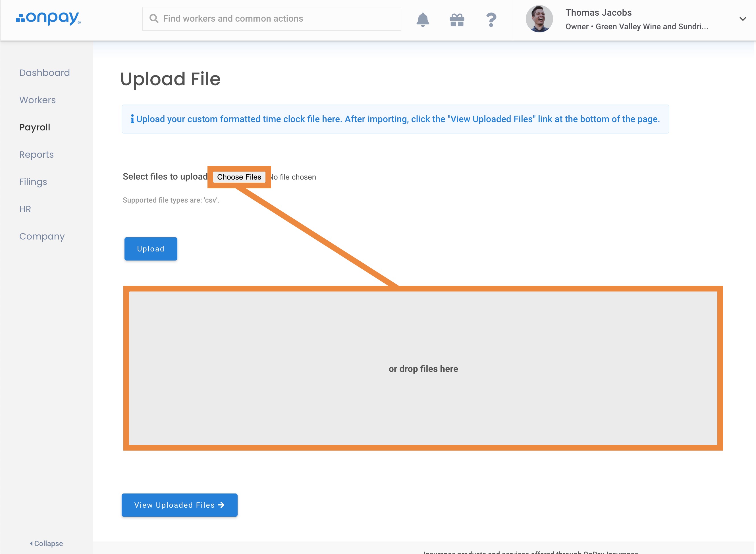The width and height of the screenshot is (756, 554).
Task: Click Thomas Jacobs profile photo
Action: (x=539, y=19)
